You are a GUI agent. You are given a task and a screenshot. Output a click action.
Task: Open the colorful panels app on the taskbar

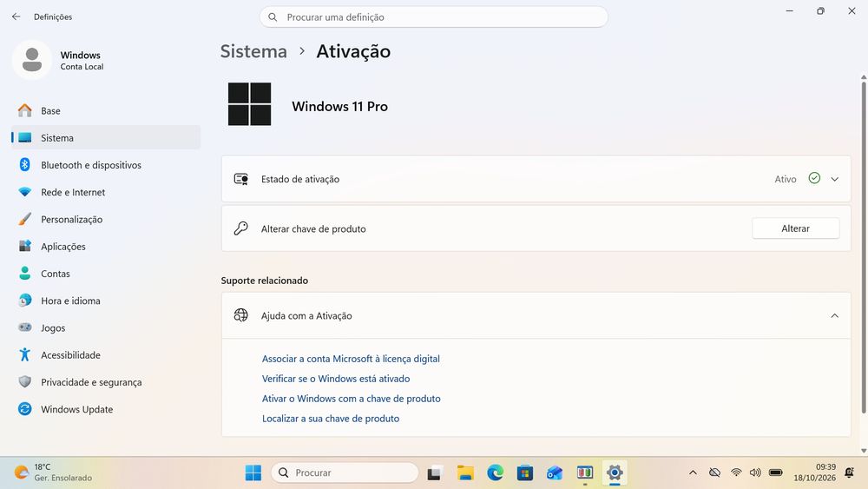click(584, 472)
